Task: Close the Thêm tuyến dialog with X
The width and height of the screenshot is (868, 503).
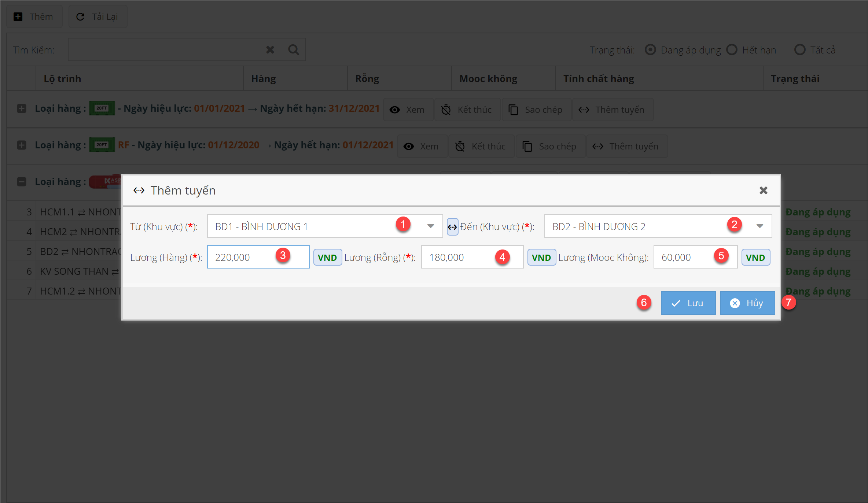Action: (763, 191)
